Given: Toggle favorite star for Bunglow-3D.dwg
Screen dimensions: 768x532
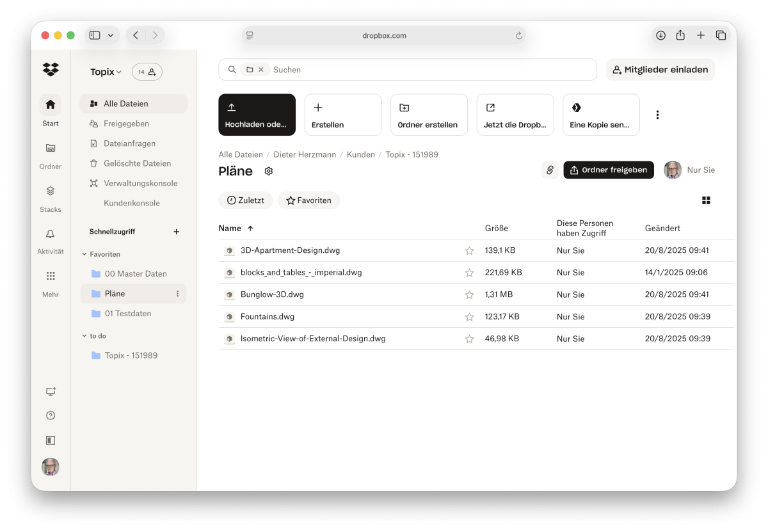Looking at the screenshot, I should pos(469,295).
